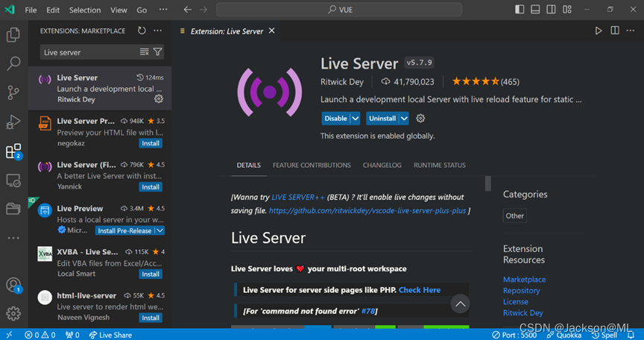Click the Disable button
The height and width of the screenshot is (340, 644).
[x=335, y=119]
